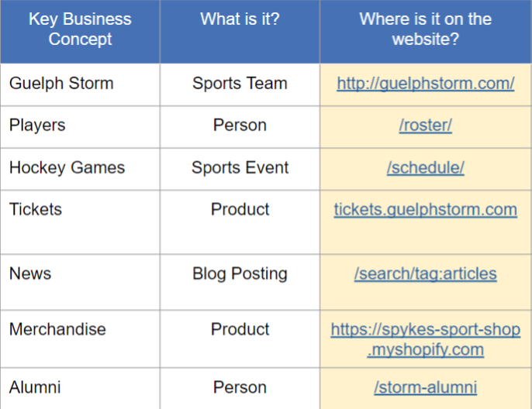Open the http://guelphstorm.com/ link

tap(425, 84)
